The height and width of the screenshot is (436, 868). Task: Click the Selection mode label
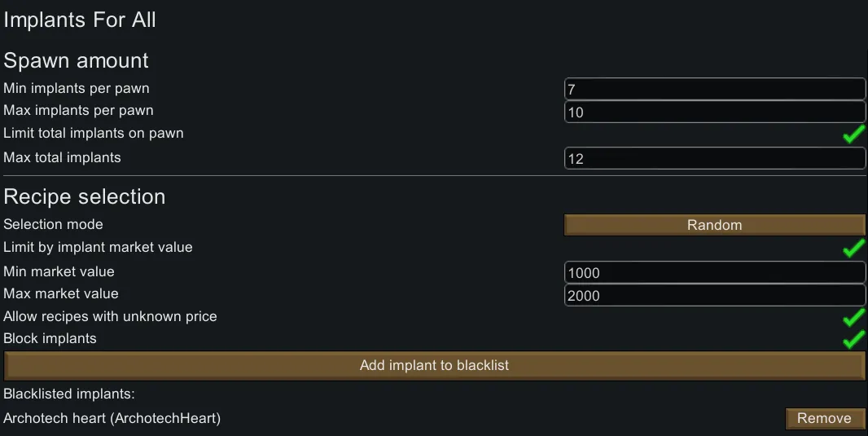coord(54,224)
